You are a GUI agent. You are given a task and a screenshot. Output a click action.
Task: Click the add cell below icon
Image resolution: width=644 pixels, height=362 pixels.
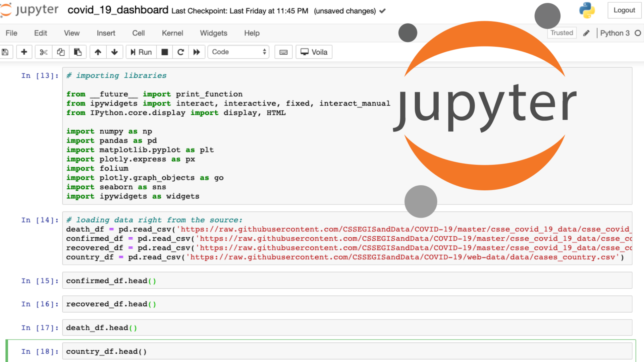click(23, 52)
